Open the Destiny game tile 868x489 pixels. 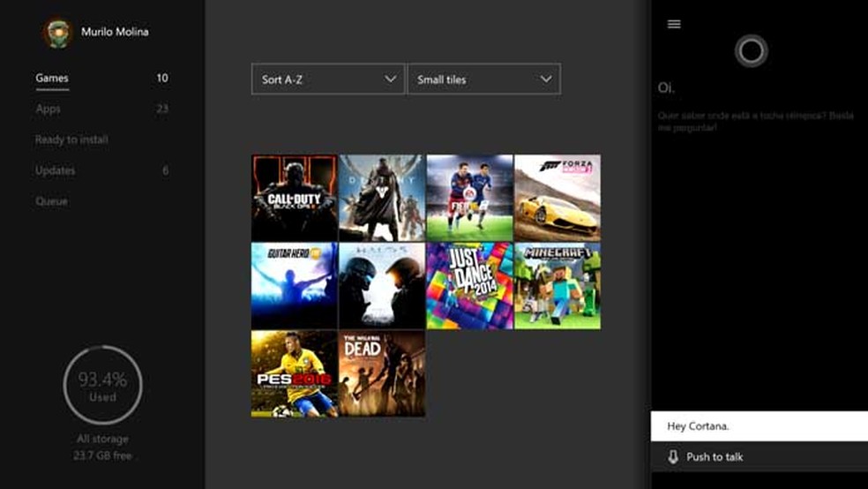click(382, 198)
